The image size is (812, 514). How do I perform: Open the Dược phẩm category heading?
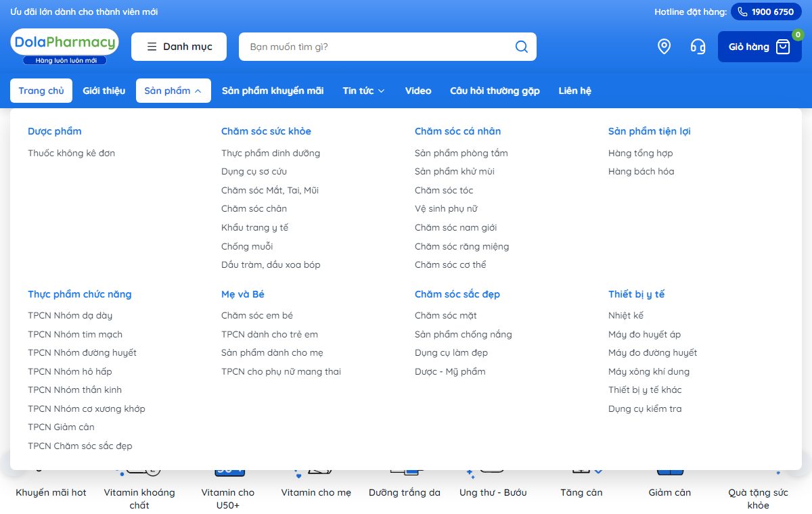[x=55, y=131]
